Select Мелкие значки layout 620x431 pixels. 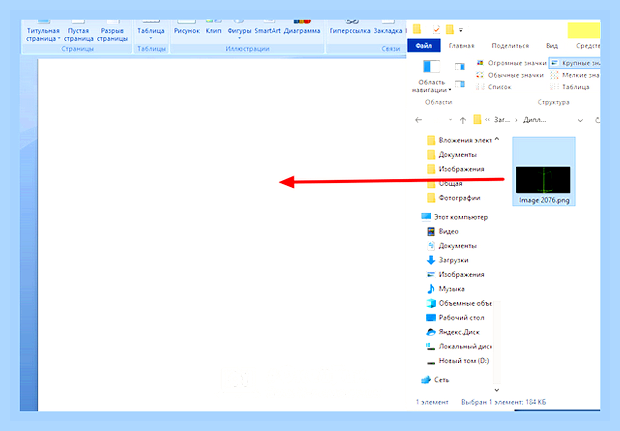[x=575, y=75]
